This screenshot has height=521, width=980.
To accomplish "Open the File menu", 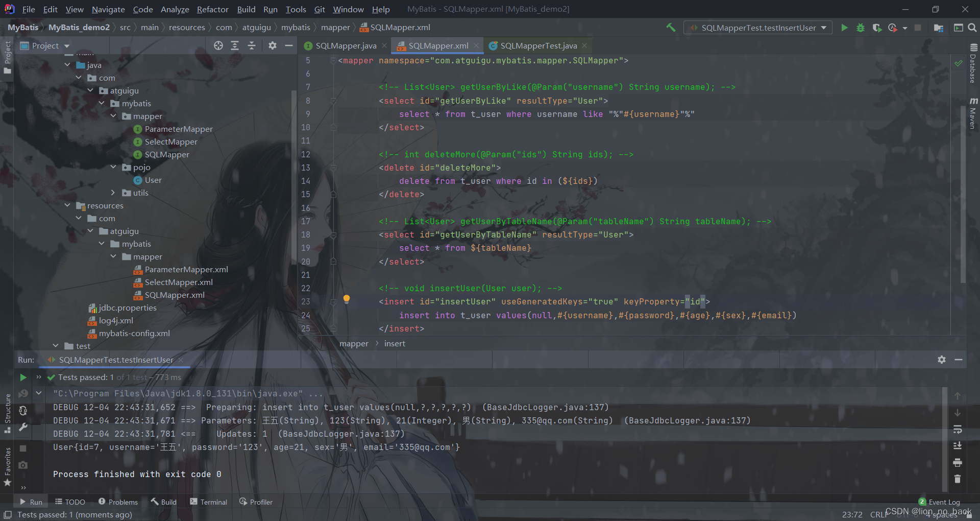I will point(29,9).
